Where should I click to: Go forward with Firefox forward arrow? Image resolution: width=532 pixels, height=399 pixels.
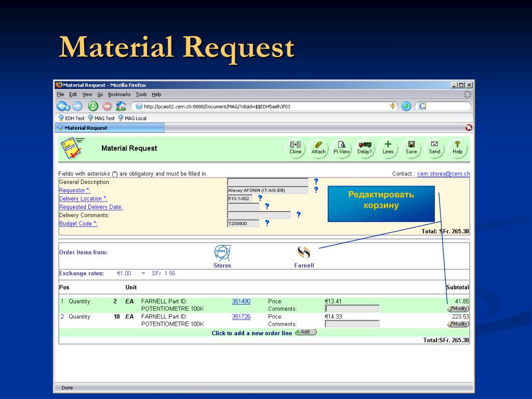(x=78, y=106)
